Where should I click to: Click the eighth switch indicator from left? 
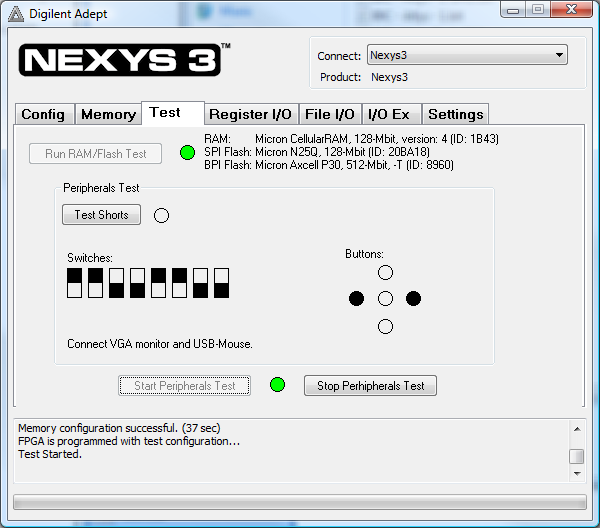pos(222,283)
